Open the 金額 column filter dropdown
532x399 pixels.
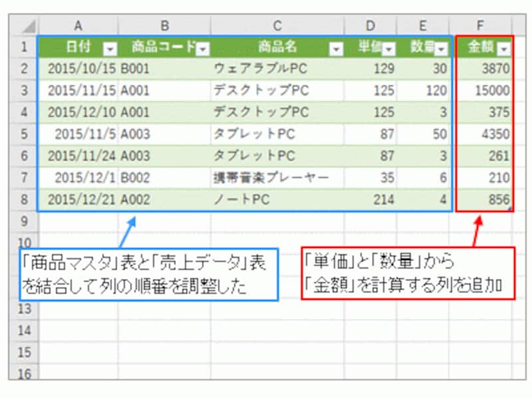click(x=504, y=49)
